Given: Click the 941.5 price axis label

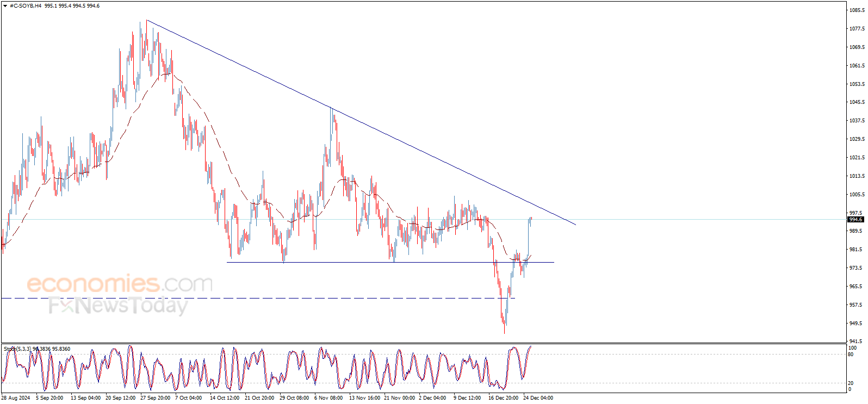Looking at the screenshot, I should pos(856,341).
